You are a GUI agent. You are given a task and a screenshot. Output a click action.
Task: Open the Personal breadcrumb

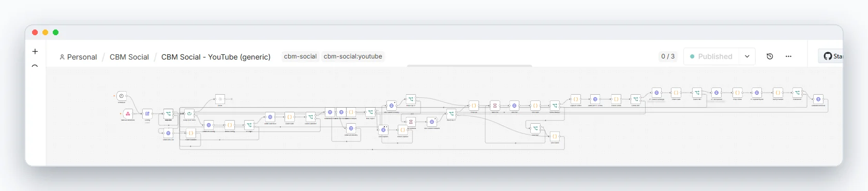pos(78,57)
